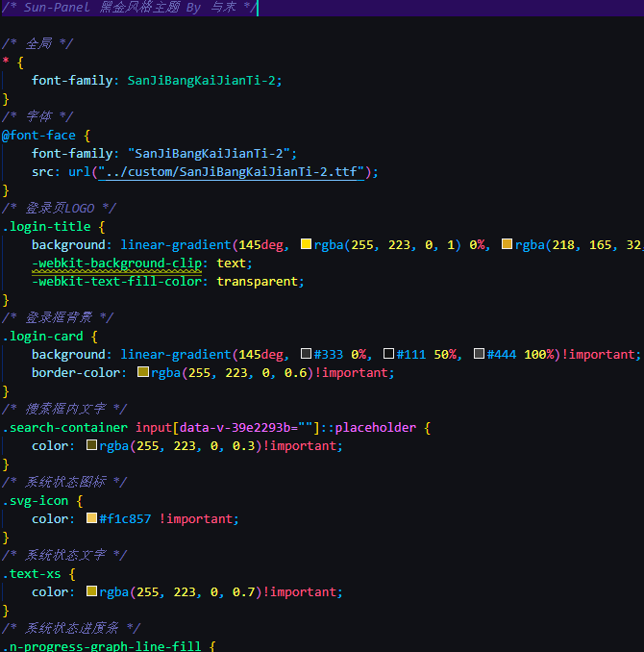Viewport: 644px width, 652px height.
Task: Open the .text-xs color swatch with 0.7 alpha
Action: pyautogui.click(x=91, y=591)
